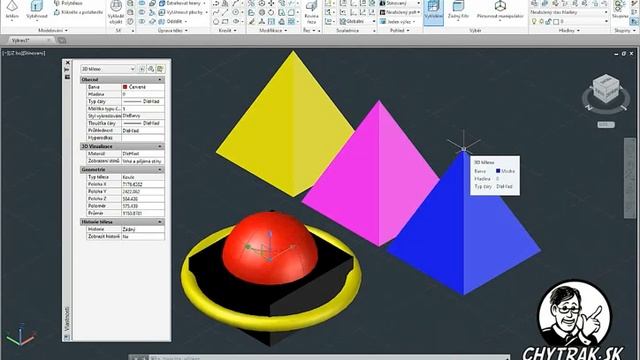The height and width of the screenshot is (360, 640).
Task: Select the Jehlan pyramid solid tool
Action: tap(12, 10)
